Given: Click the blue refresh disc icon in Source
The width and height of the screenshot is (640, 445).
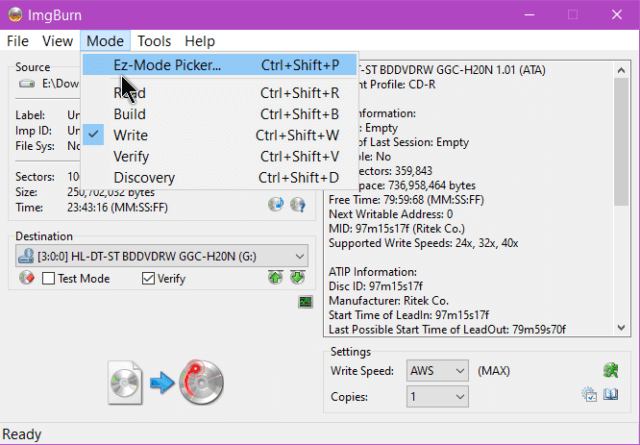Looking at the screenshot, I should pyautogui.click(x=276, y=204).
